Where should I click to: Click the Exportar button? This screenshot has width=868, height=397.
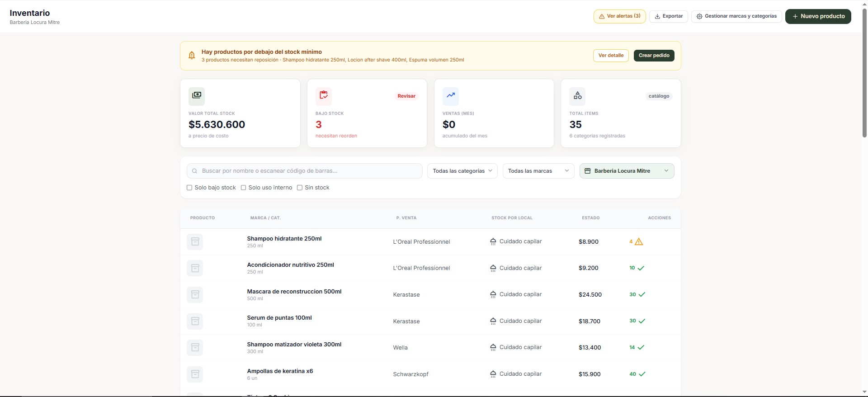click(669, 16)
